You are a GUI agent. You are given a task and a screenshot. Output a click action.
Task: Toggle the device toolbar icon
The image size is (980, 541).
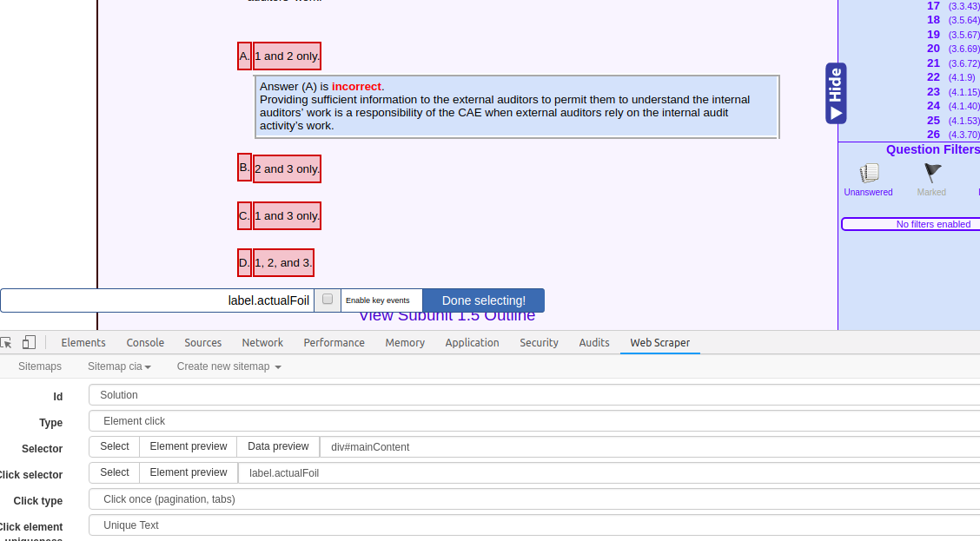tap(29, 343)
